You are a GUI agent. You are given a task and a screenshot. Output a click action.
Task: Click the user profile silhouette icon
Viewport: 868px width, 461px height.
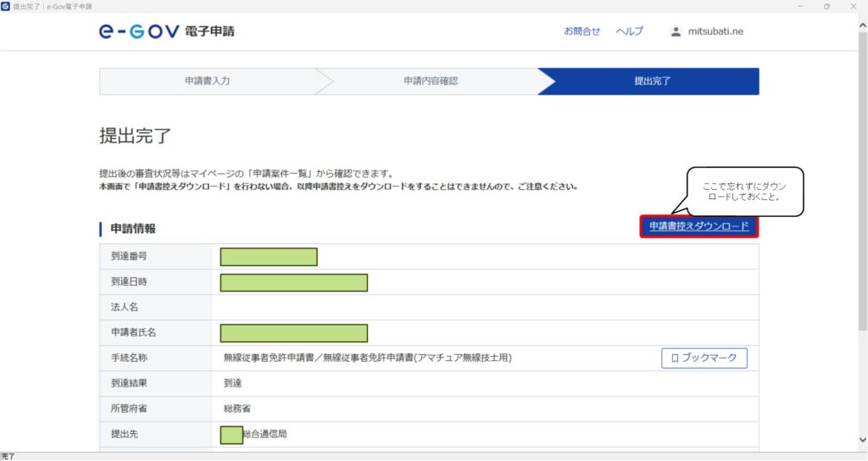(676, 31)
